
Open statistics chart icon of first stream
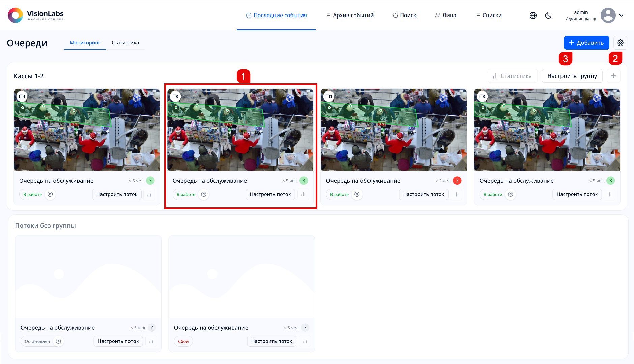149,194
